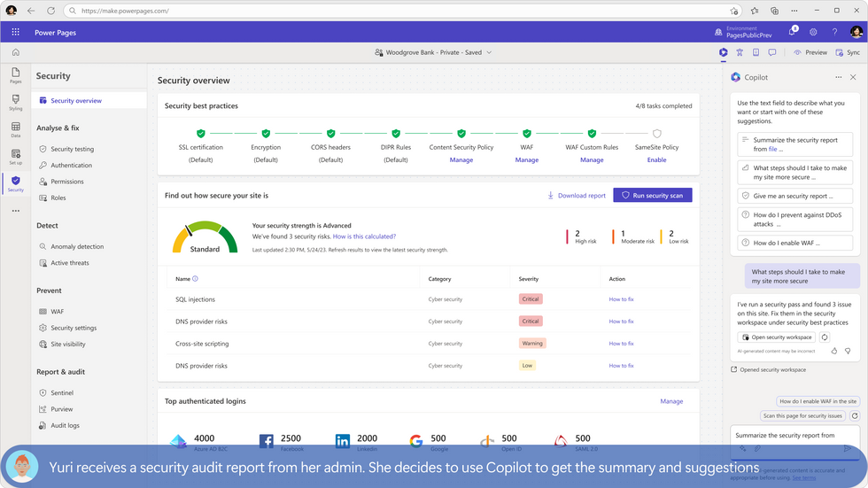Select Security testing in sidebar
Image resolution: width=868 pixels, height=488 pixels.
72,149
